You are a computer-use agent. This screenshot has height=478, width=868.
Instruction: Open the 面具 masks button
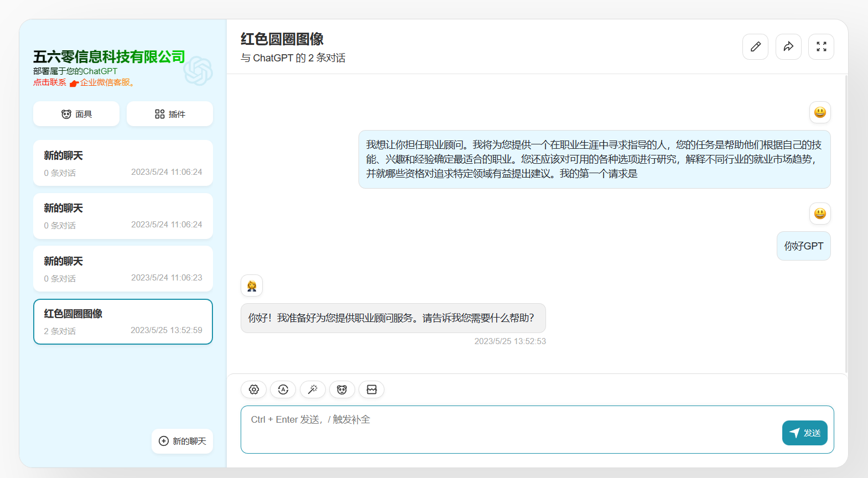[x=76, y=114]
